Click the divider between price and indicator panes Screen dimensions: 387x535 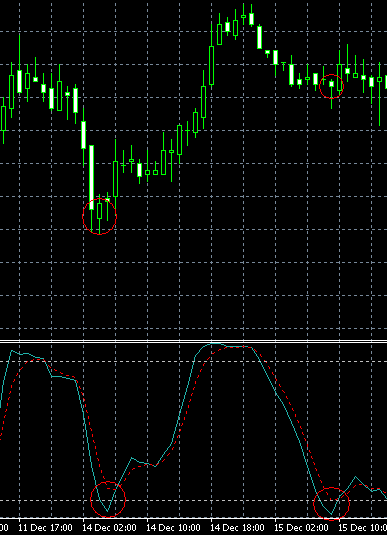194,341
